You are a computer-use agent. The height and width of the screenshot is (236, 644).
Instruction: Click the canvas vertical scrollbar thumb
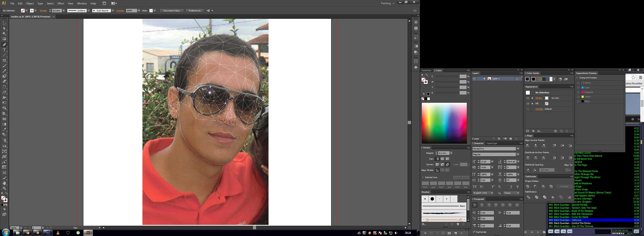point(409,123)
